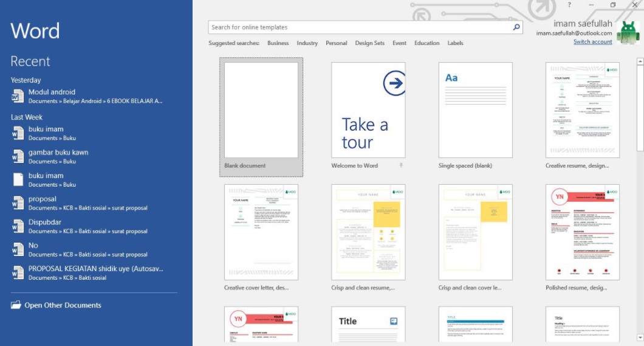Select the Creative cover letter template
The height and width of the screenshot is (346, 644).
point(261,232)
